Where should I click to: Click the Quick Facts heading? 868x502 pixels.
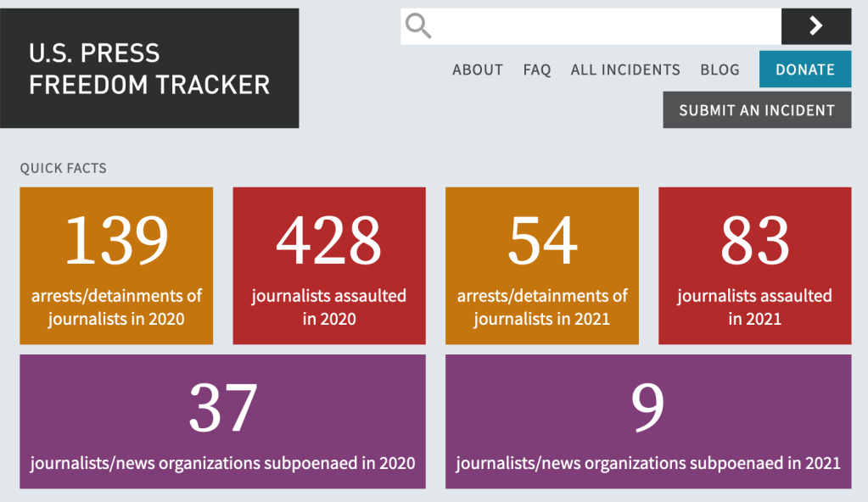point(64,168)
